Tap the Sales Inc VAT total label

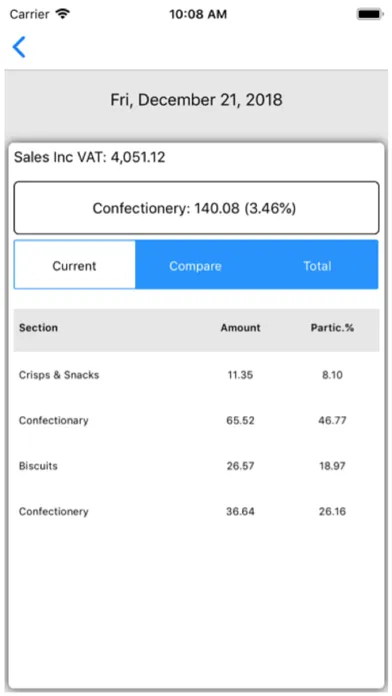90,157
